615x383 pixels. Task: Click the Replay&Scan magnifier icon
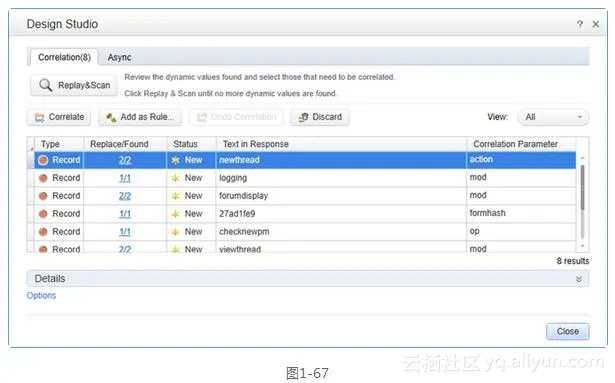pyautogui.click(x=45, y=85)
